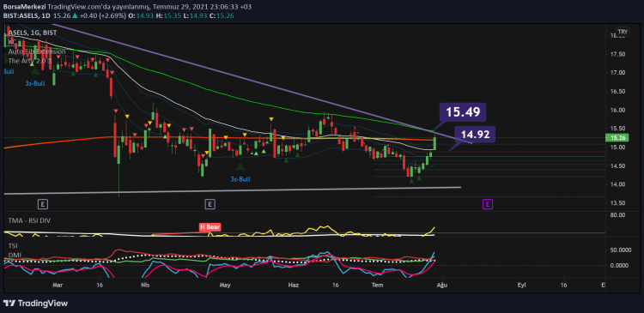Click the 15.49 price callout

(x=463, y=112)
